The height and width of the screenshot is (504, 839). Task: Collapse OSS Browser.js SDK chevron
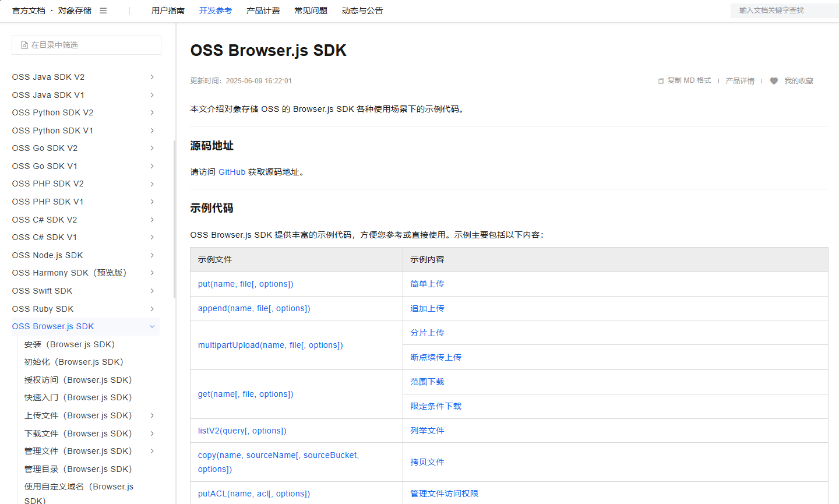(x=152, y=326)
